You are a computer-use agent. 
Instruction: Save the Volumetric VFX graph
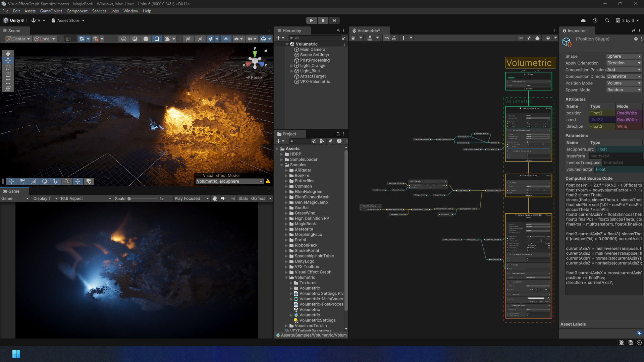click(x=353, y=38)
